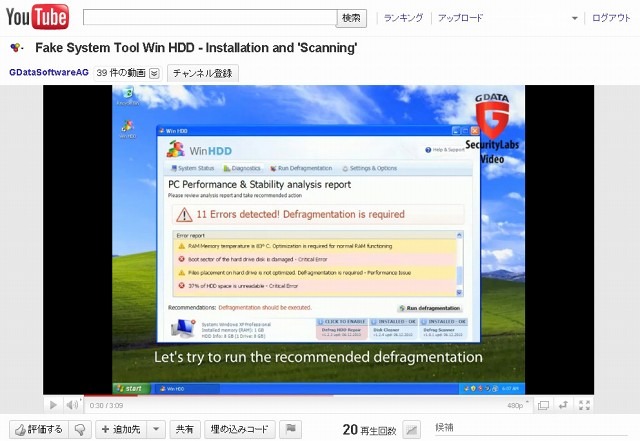Click the channel avatar icon beside title
Screen dimensions: 640x441
(16, 48)
